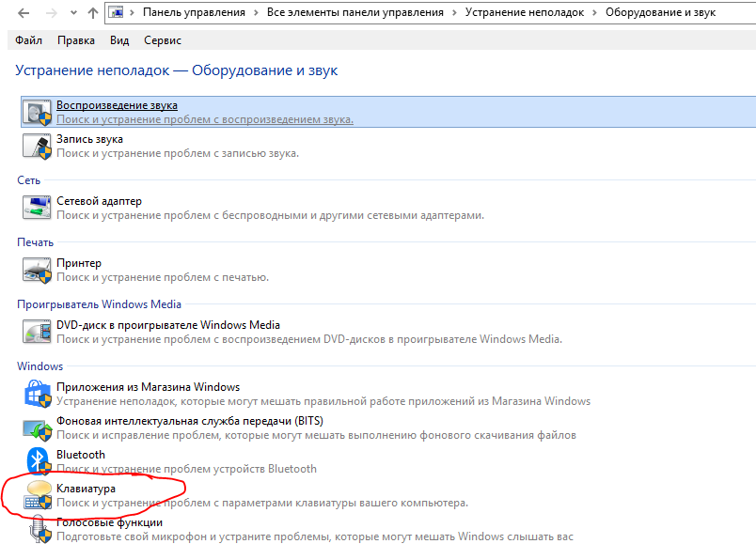Open the Вид menu

pyautogui.click(x=119, y=40)
